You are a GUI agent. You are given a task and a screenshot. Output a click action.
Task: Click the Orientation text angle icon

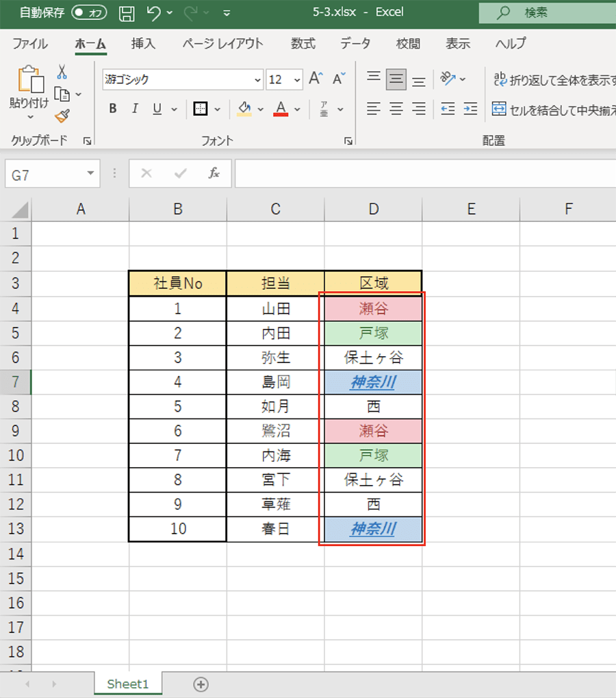click(x=448, y=78)
